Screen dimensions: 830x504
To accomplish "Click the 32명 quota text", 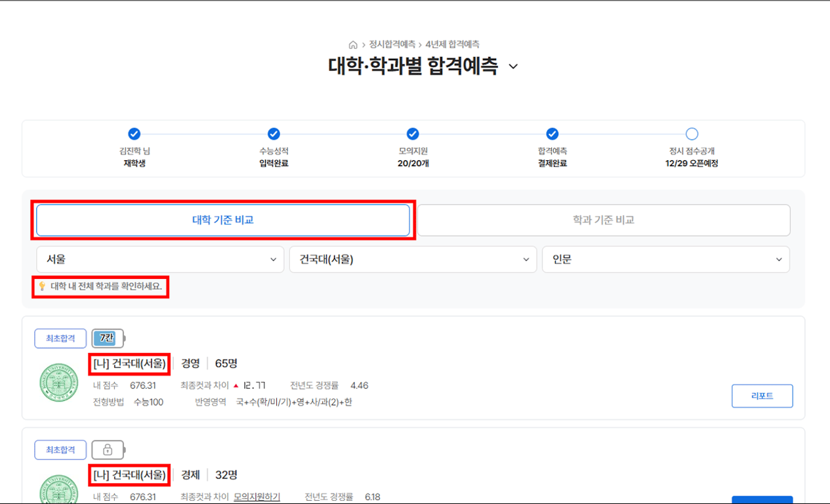I will click(x=226, y=474).
